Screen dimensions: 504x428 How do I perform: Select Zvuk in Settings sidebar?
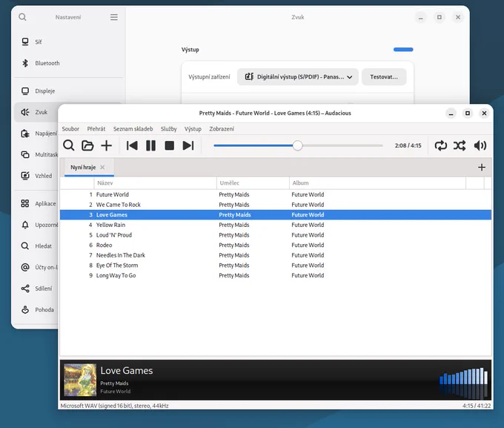coord(36,112)
